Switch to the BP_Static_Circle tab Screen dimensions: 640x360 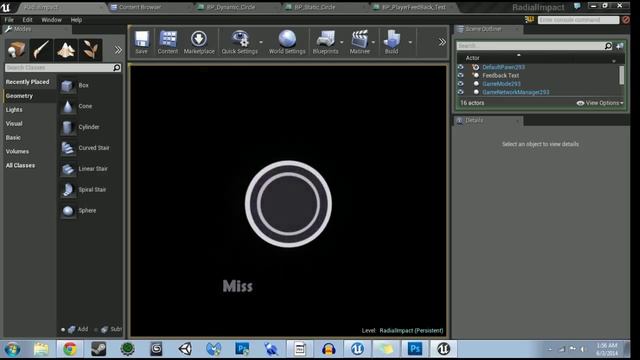coord(315,7)
